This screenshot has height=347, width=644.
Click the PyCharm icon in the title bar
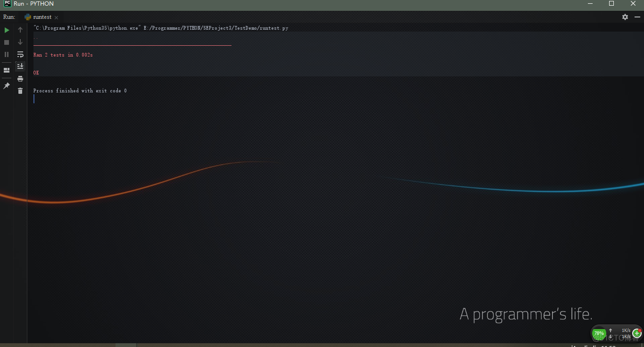[8, 4]
